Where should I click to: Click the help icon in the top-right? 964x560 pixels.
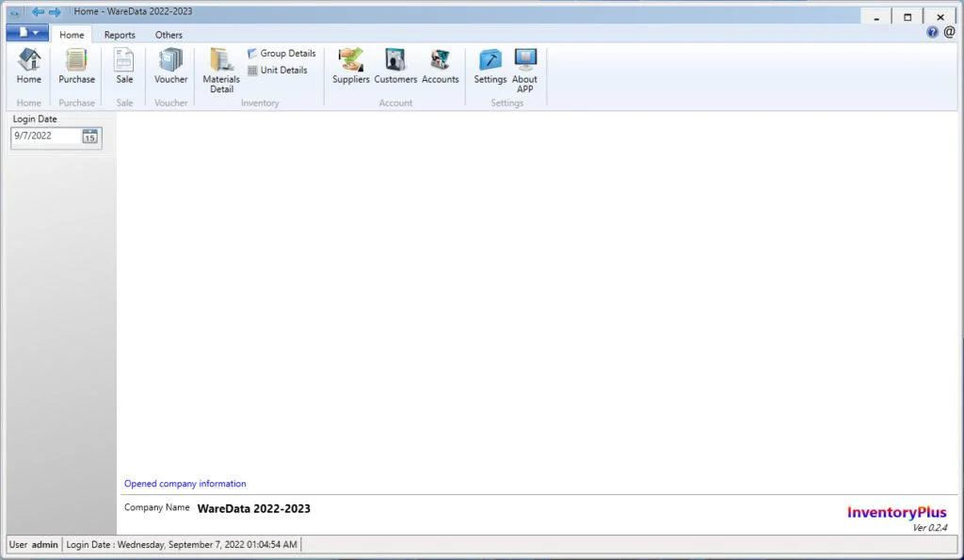(x=932, y=31)
